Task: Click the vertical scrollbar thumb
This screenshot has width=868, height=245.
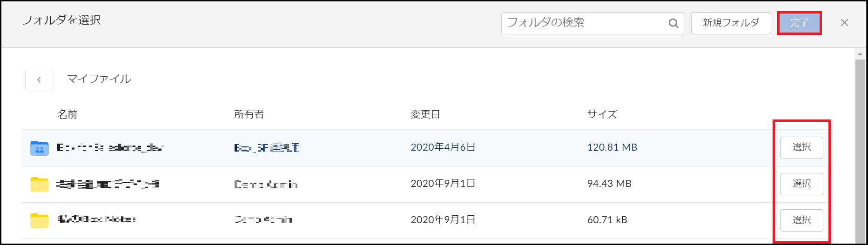Action: (x=860, y=151)
